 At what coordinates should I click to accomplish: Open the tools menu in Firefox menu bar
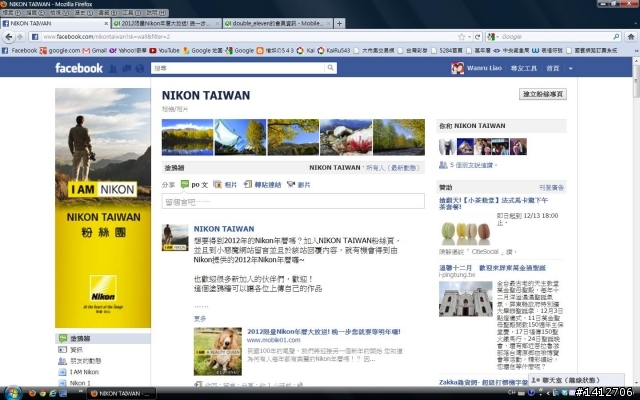click(132, 13)
